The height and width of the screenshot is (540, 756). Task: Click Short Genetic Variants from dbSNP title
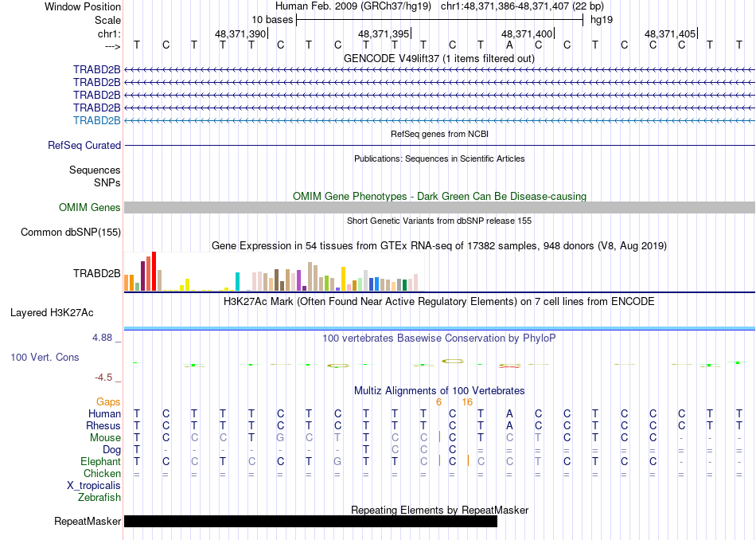(439, 221)
